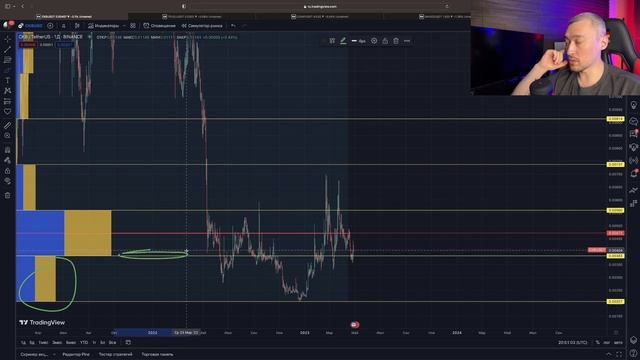Screen dimensions: 640x360
Task: Open the Тестер стратегий tab
Action: tap(116, 354)
